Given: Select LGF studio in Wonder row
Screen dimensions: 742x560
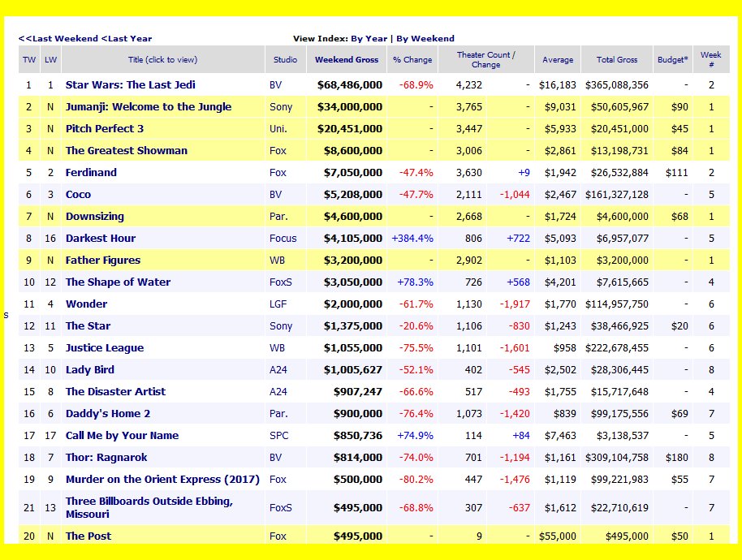Looking at the screenshot, I should tap(278, 304).
